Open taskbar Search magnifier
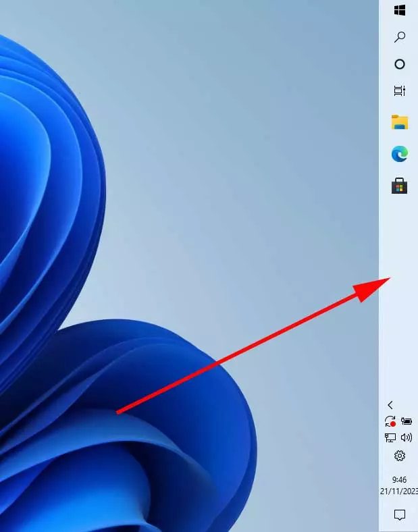Screen dimensions: 418x532 point(400,37)
